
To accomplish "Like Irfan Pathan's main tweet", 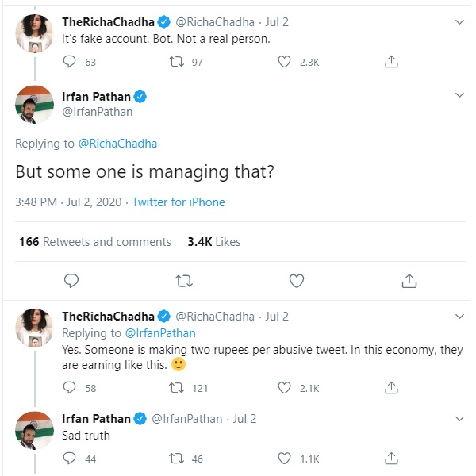I will [297, 280].
